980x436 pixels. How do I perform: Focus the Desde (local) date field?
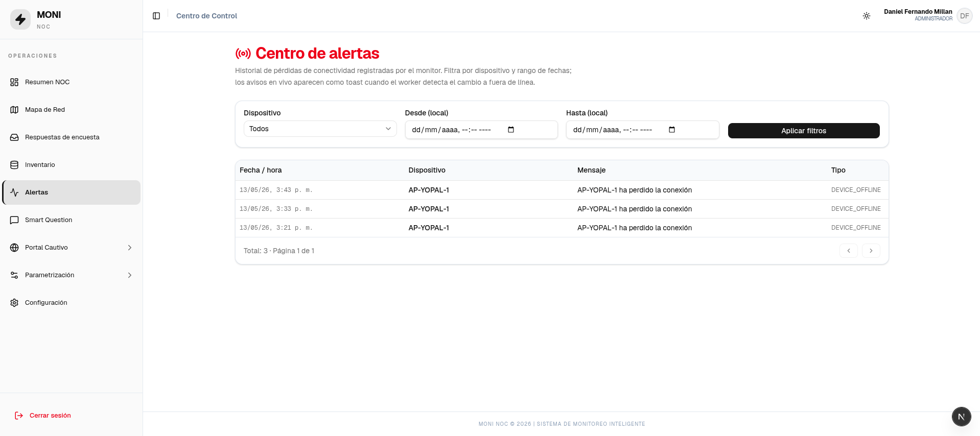[x=481, y=130]
